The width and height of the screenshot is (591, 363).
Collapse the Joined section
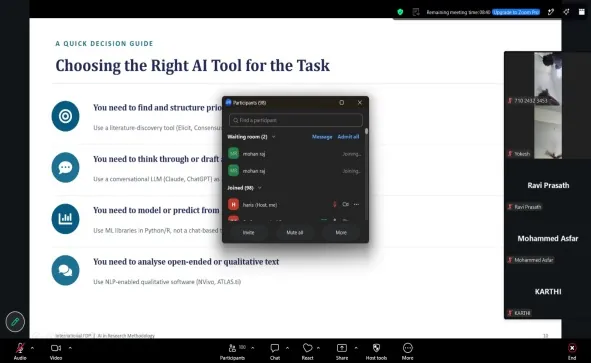pos(260,188)
